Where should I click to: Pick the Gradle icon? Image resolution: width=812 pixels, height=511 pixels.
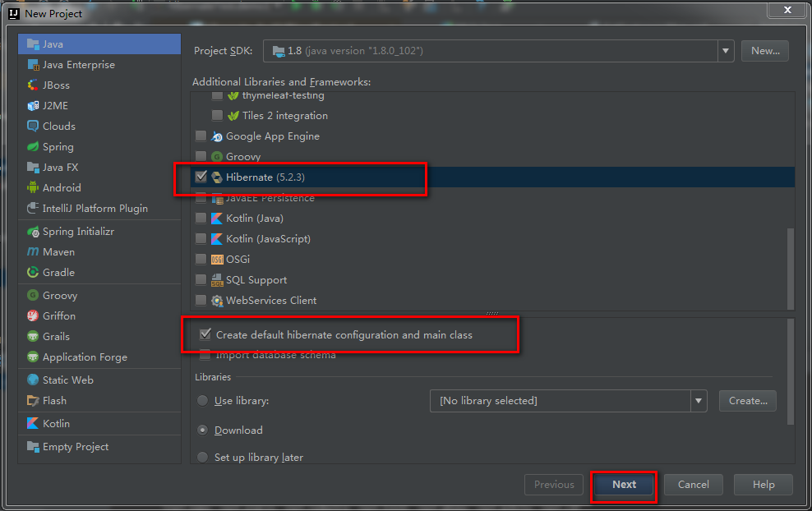[x=33, y=272]
